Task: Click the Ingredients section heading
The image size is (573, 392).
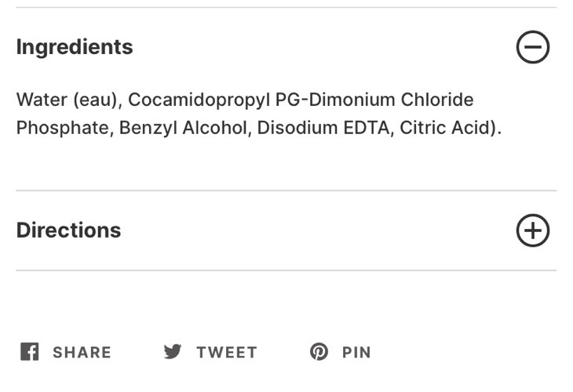Action: click(75, 47)
